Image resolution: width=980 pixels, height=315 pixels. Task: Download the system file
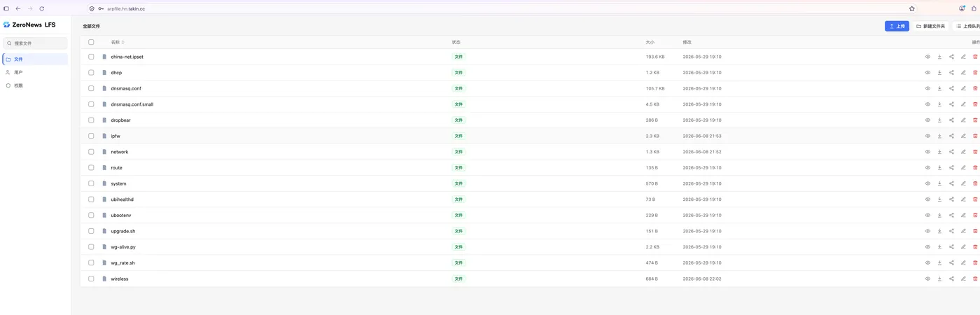(x=939, y=183)
